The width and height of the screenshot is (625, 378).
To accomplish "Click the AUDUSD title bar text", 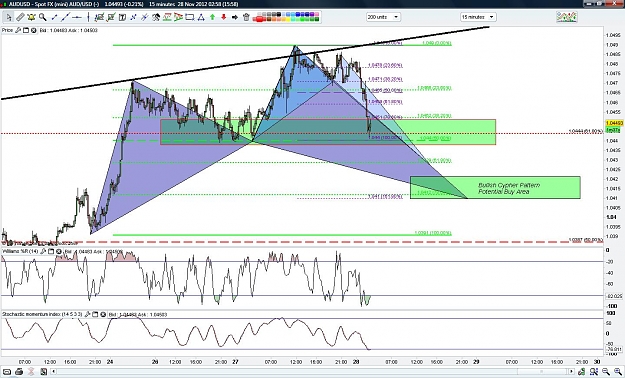I will click(124, 4).
